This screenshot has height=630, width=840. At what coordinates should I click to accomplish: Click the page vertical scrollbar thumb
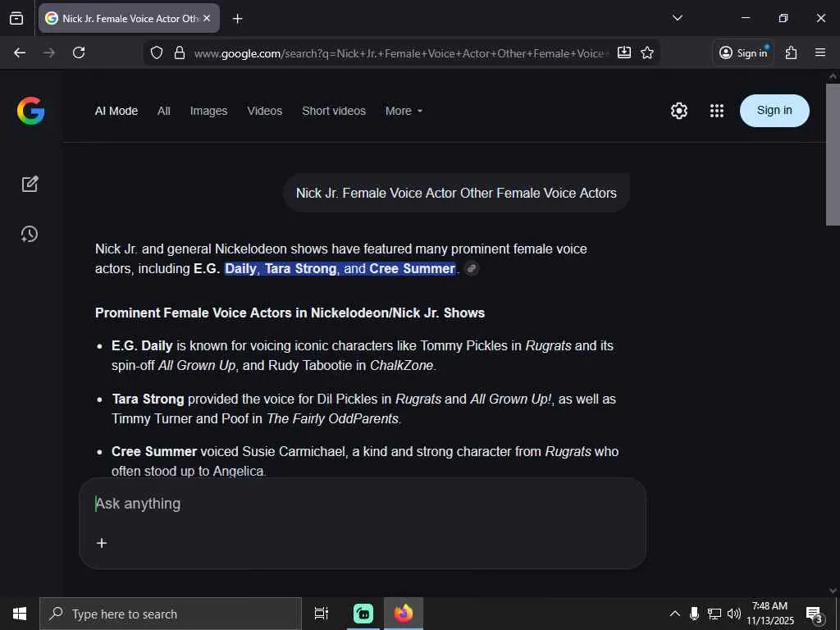pyautogui.click(x=833, y=153)
